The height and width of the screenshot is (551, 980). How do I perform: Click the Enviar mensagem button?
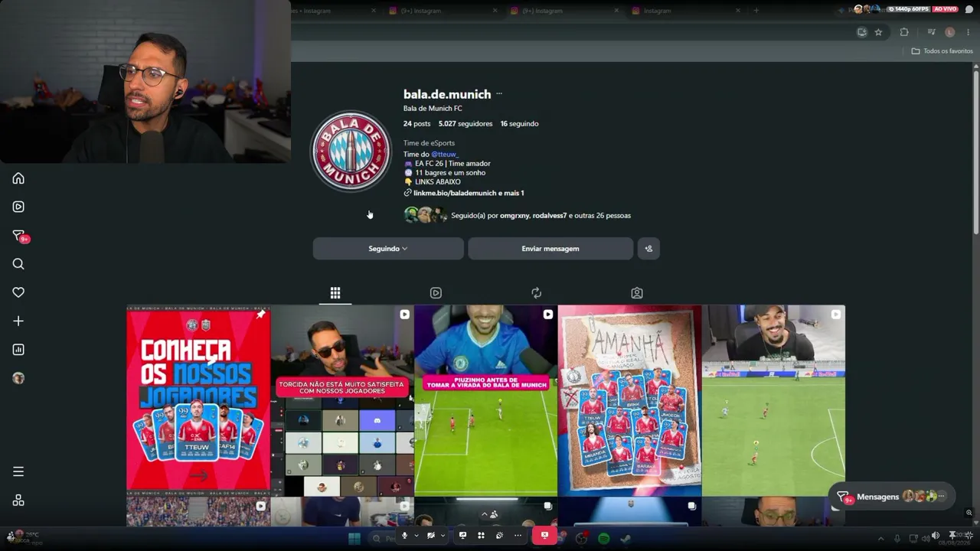(x=550, y=249)
